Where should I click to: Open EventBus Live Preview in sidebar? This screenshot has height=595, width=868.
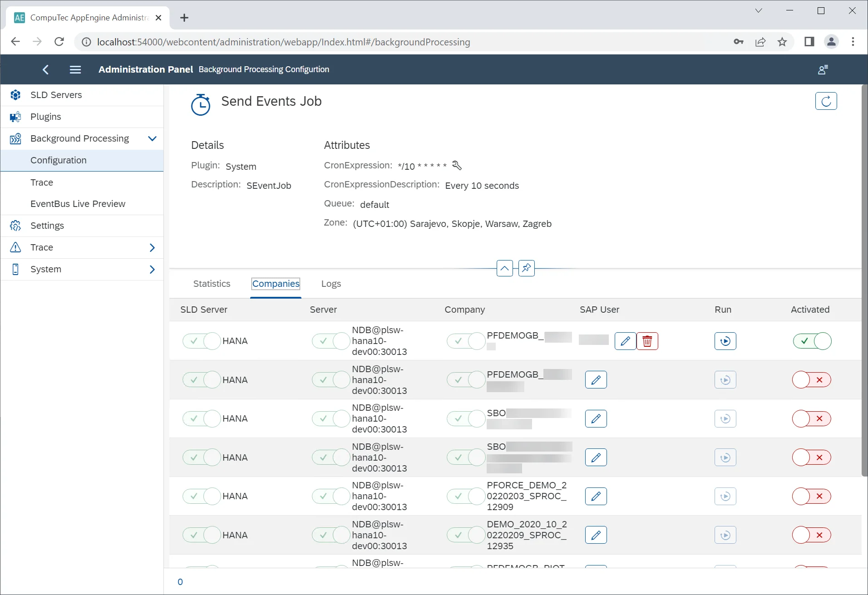78,204
